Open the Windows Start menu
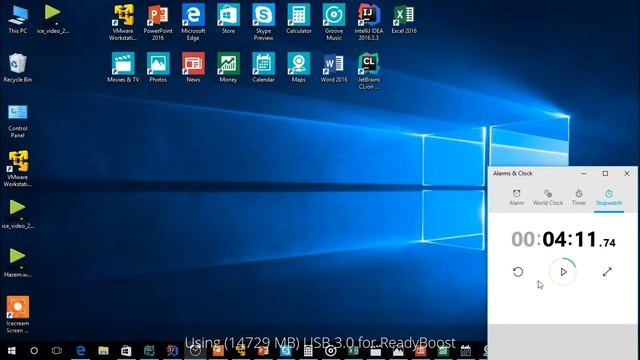This screenshot has height=360, width=640. (x=11, y=351)
